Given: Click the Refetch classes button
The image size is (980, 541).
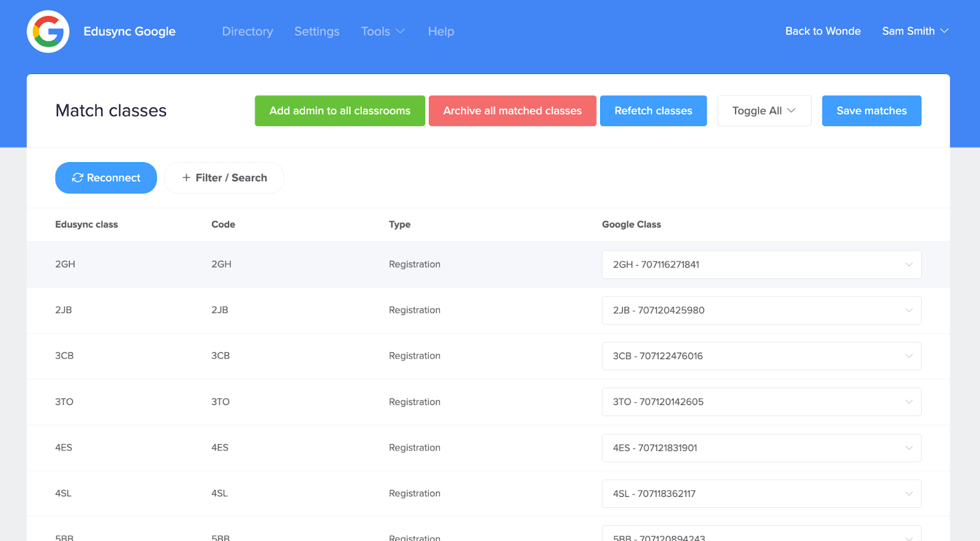Looking at the screenshot, I should pos(654,111).
